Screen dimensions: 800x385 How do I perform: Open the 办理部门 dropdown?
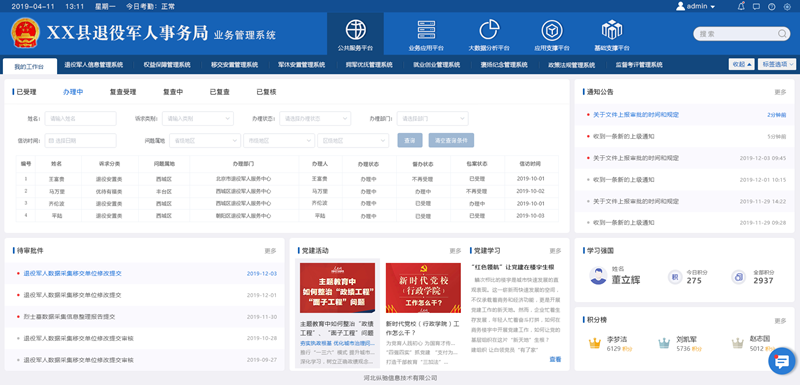(433, 118)
